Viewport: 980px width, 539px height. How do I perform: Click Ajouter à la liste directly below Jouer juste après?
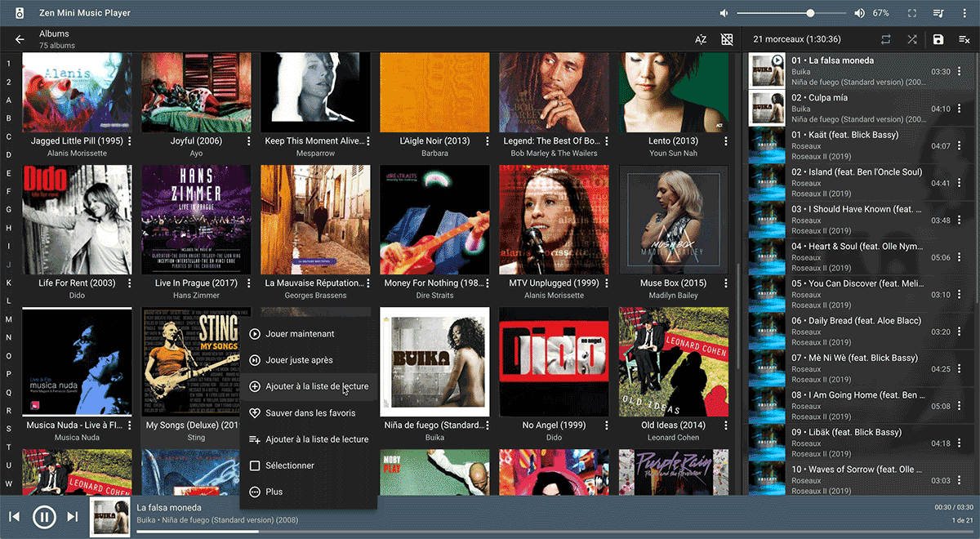coord(309,386)
